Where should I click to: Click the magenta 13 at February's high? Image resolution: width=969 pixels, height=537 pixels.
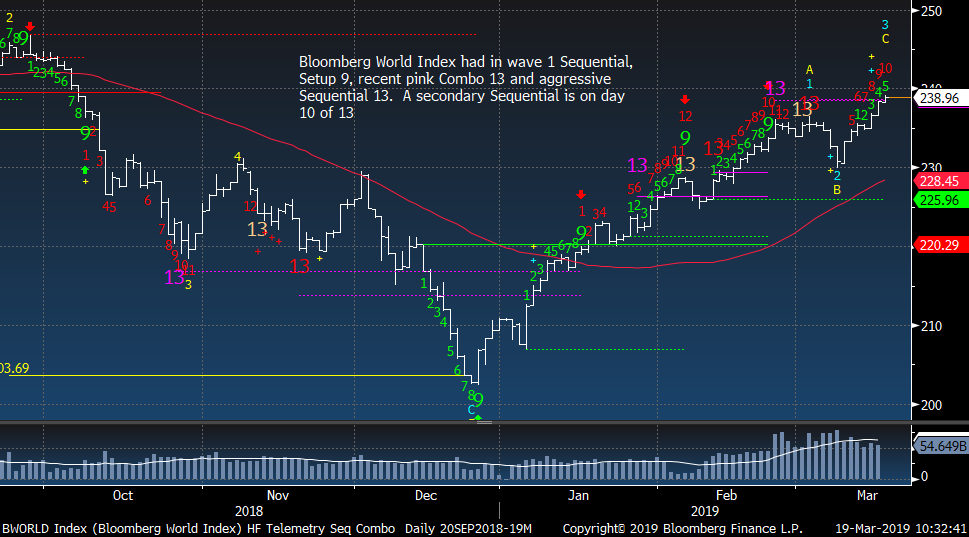(775, 88)
